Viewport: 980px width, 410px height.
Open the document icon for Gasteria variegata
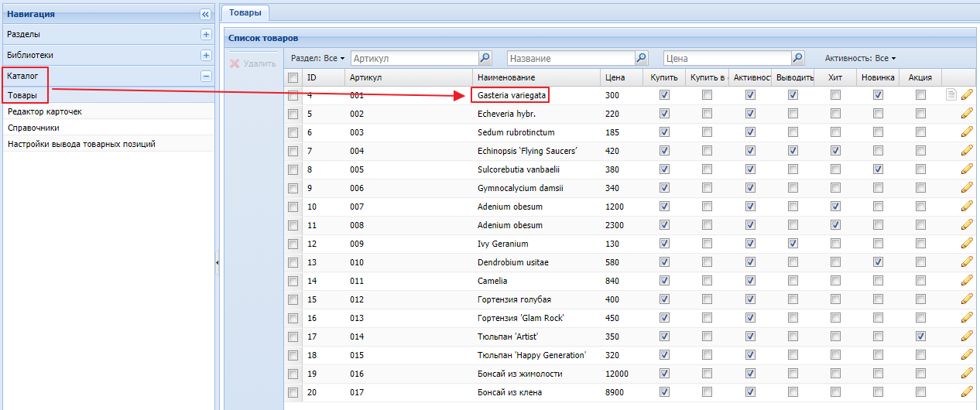coord(951,94)
